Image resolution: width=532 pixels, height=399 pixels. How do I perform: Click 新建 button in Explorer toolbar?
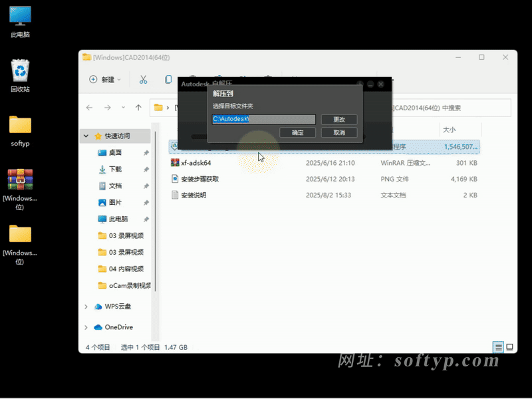point(105,79)
